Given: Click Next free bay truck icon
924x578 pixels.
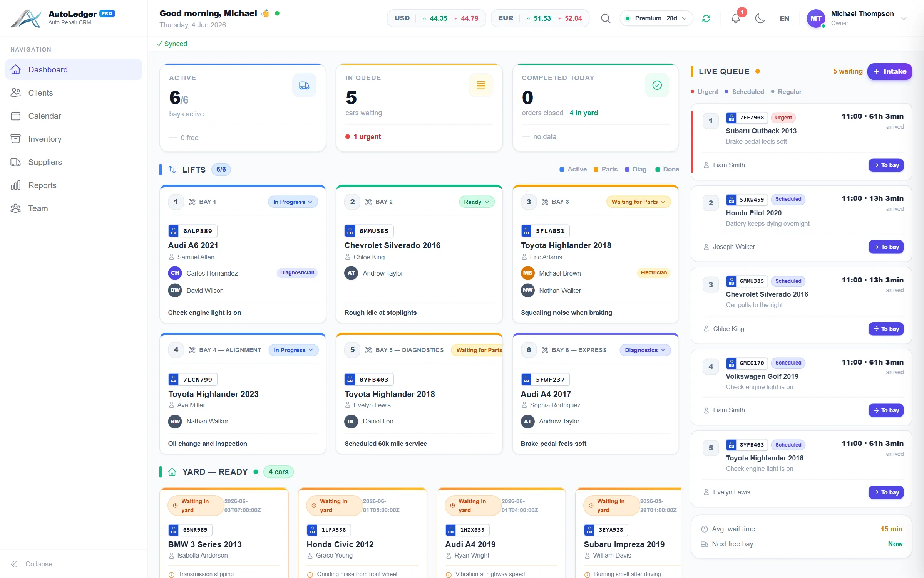Looking at the screenshot, I should pos(704,544).
